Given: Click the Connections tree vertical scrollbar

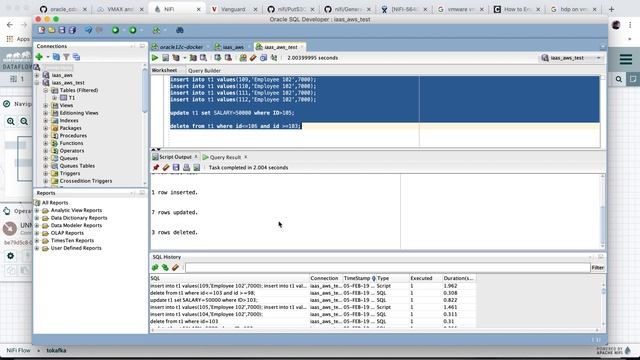Looking at the screenshot, I should [x=144, y=92].
